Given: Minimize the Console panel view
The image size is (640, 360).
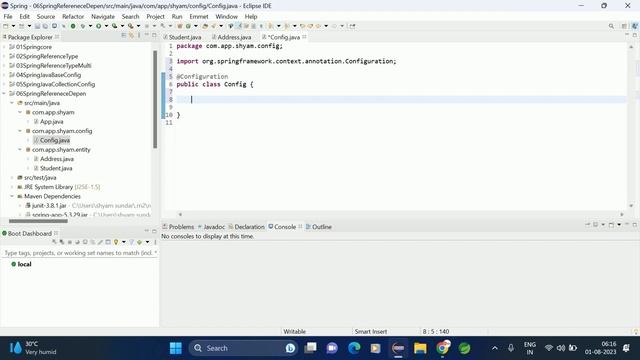Looking at the screenshot, I should point(627,225).
